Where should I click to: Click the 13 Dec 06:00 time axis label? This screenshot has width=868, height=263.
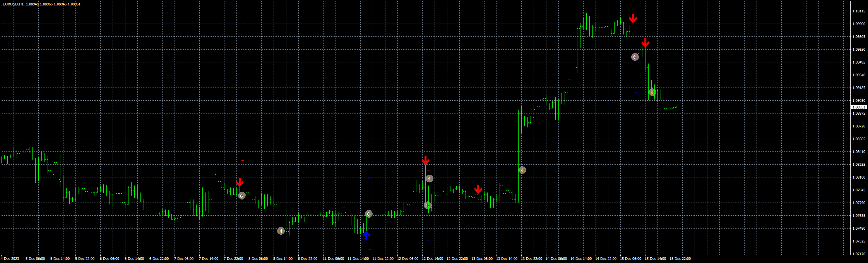tap(482, 259)
